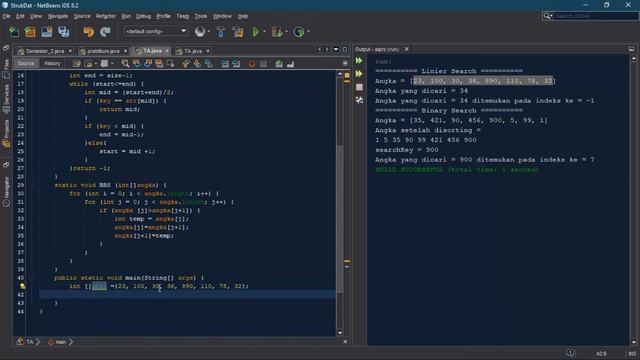Switch to the praktikum.java tab
Screen dimensions: 640x360
[103, 51]
